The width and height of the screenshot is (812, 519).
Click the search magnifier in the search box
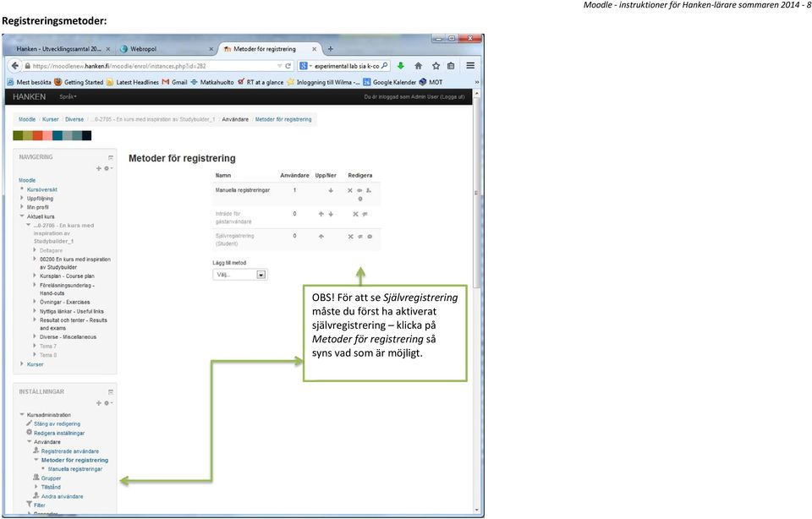(x=384, y=66)
